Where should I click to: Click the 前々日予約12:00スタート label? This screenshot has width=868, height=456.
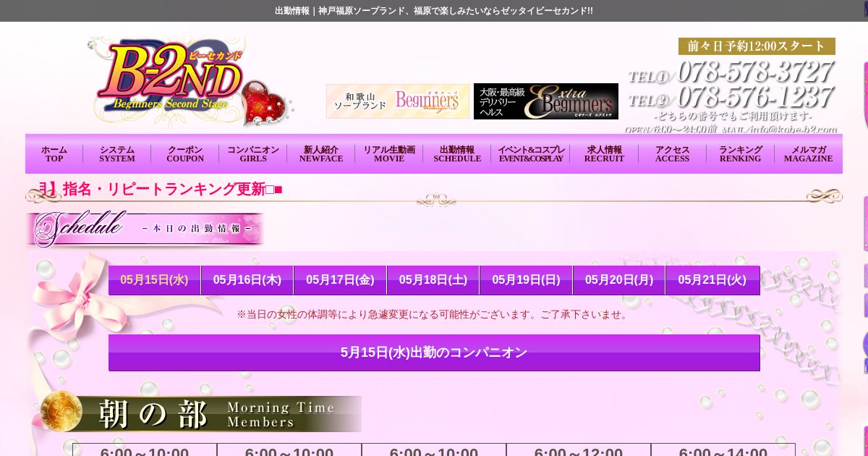coord(757,46)
